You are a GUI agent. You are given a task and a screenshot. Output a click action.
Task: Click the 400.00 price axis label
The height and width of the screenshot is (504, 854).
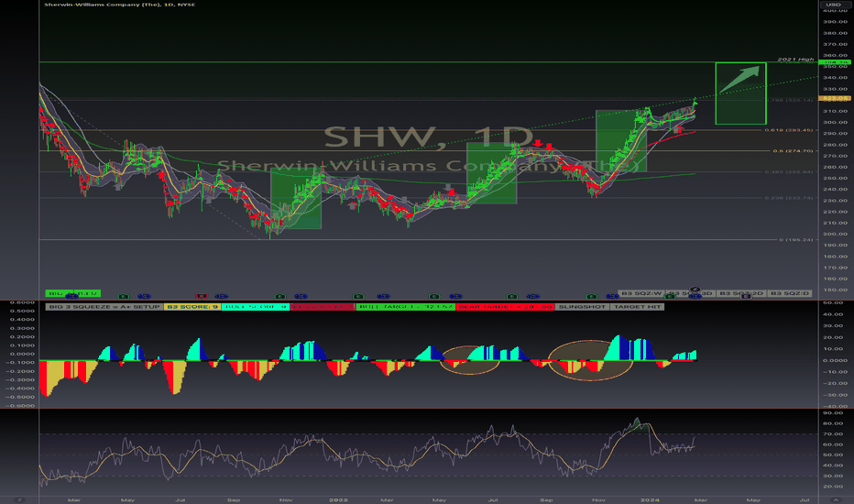point(835,11)
